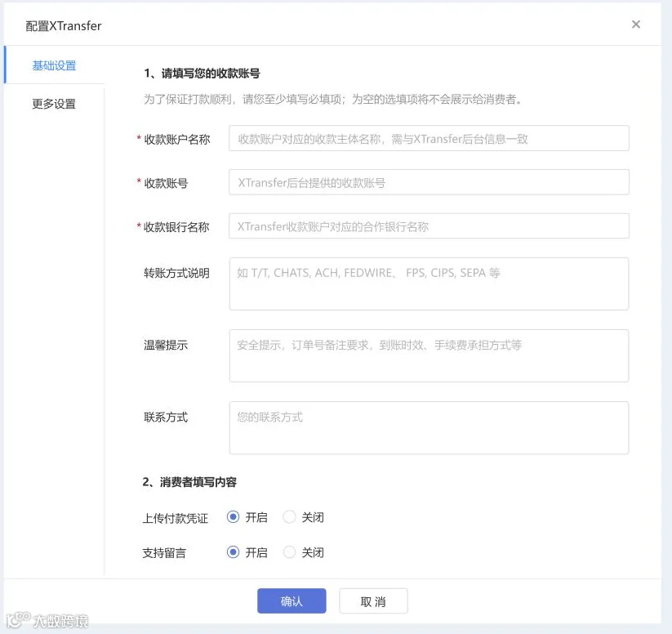The image size is (672, 634).
Task: Disable 上传付款凭证 with 关闭 radio
Action: click(x=289, y=517)
